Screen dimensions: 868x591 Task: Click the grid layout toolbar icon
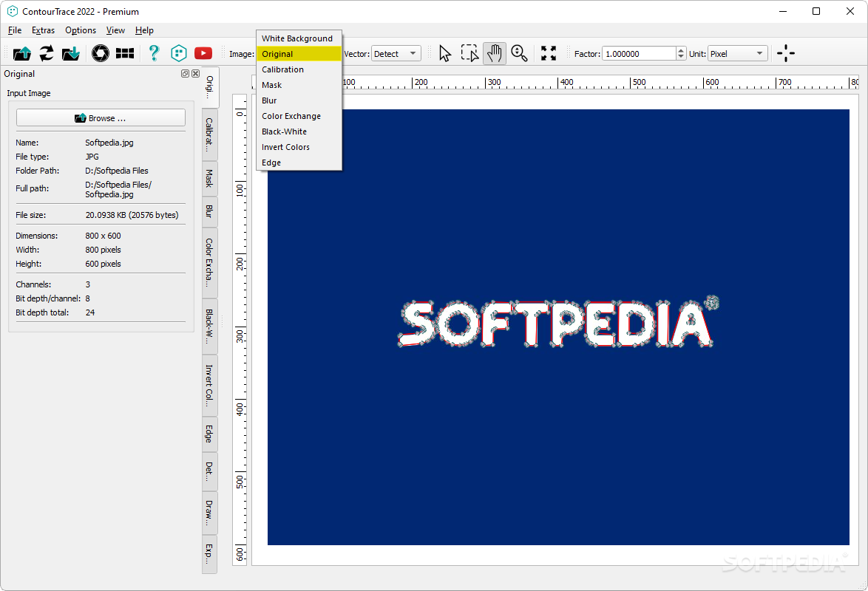tap(124, 54)
